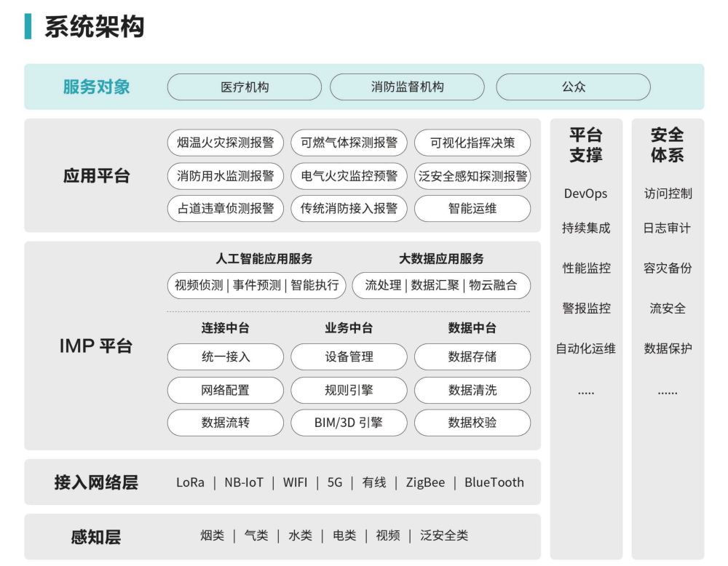
Task: Select 视频 in the 感知层 row
Action: tap(387, 536)
